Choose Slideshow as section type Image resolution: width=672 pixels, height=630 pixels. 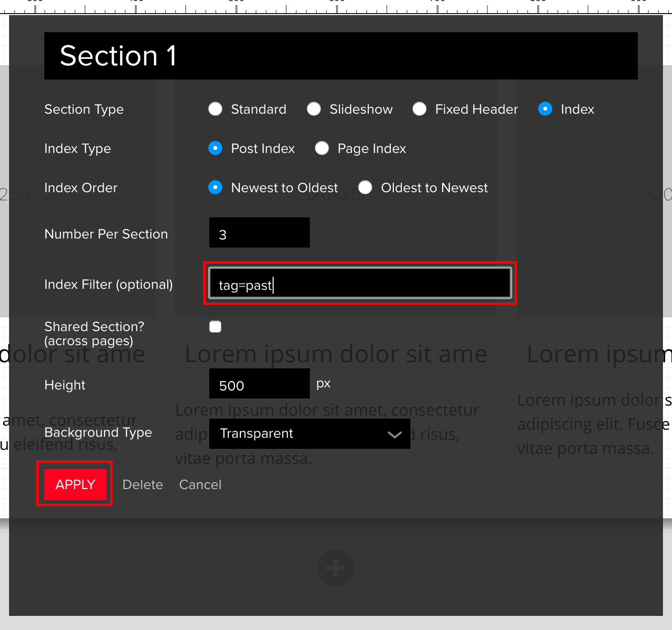(314, 109)
